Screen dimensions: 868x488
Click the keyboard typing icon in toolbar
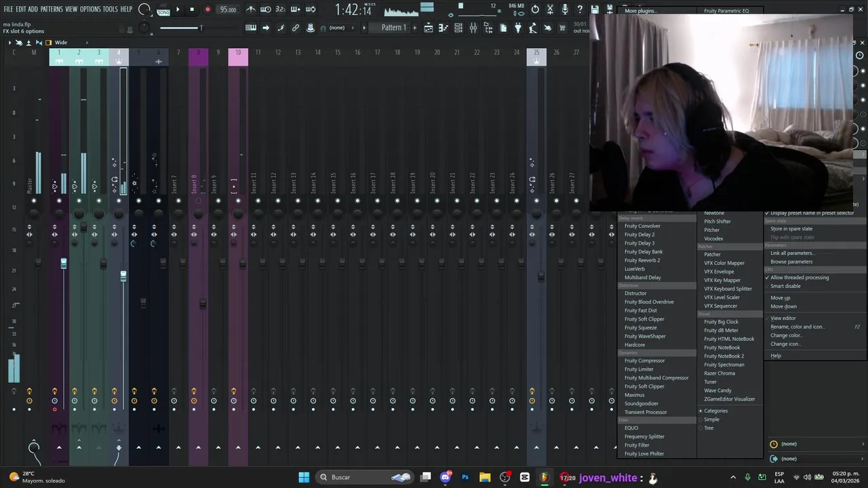pos(251,28)
